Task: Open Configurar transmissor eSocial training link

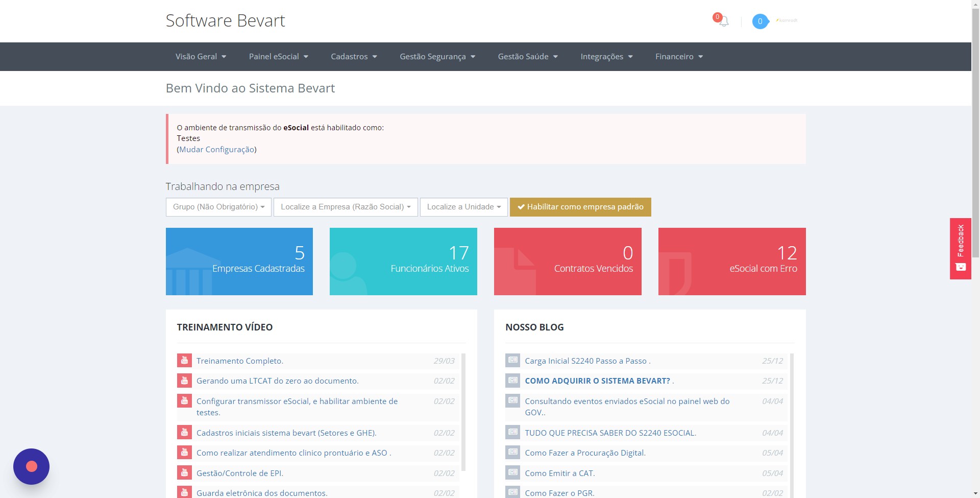Action: [297, 407]
